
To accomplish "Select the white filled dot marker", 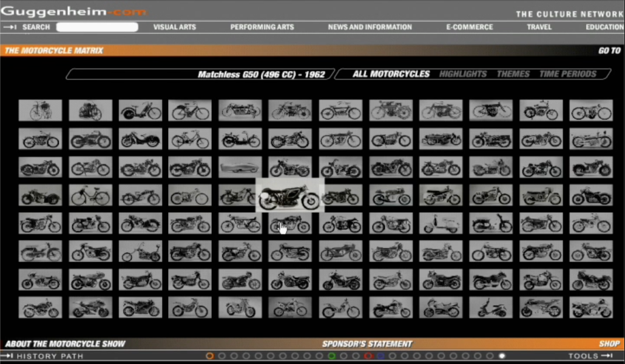I will coord(502,356).
